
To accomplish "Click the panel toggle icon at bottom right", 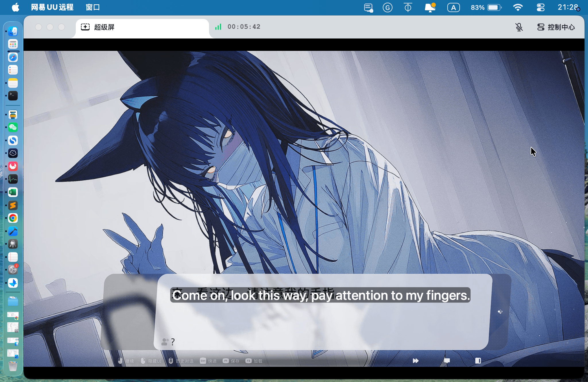I will coord(478,361).
